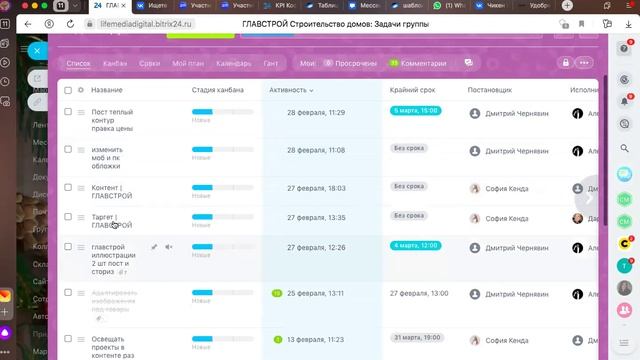The width and height of the screenshot is (640, 360).
Task: Open the lock permissions icon in the toolbar
Action: 565,63
